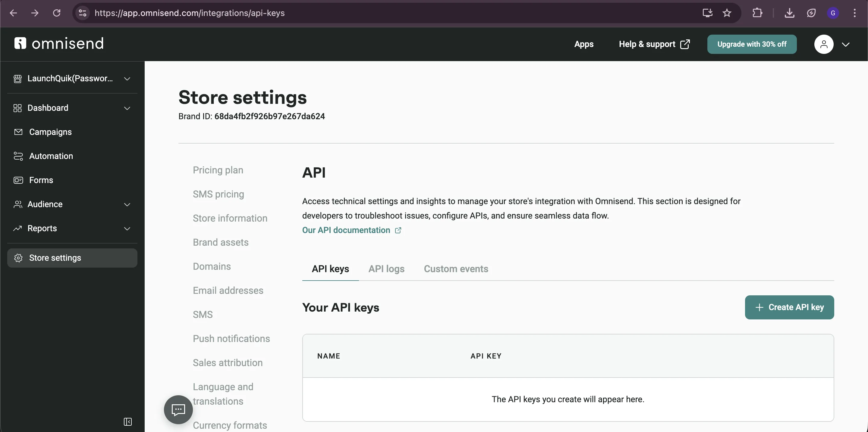The image size is (868, 432).
Task: Go forward with the browser forward arrow
Action: [x=35, y=13]
